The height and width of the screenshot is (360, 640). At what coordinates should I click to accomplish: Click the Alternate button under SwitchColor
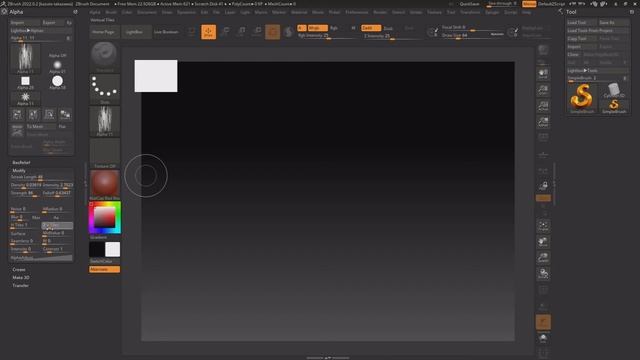coord(104,269)
